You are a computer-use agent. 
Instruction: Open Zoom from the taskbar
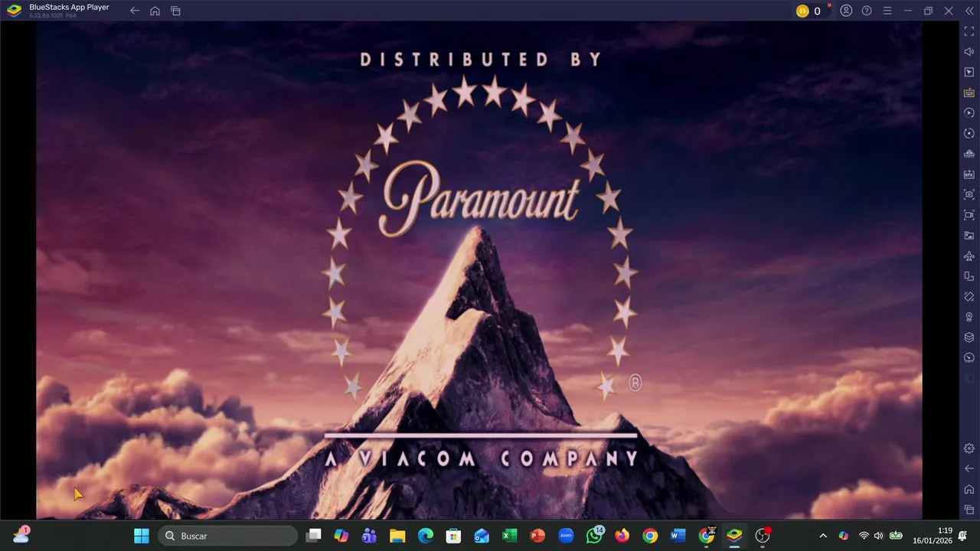coord(566,536)
